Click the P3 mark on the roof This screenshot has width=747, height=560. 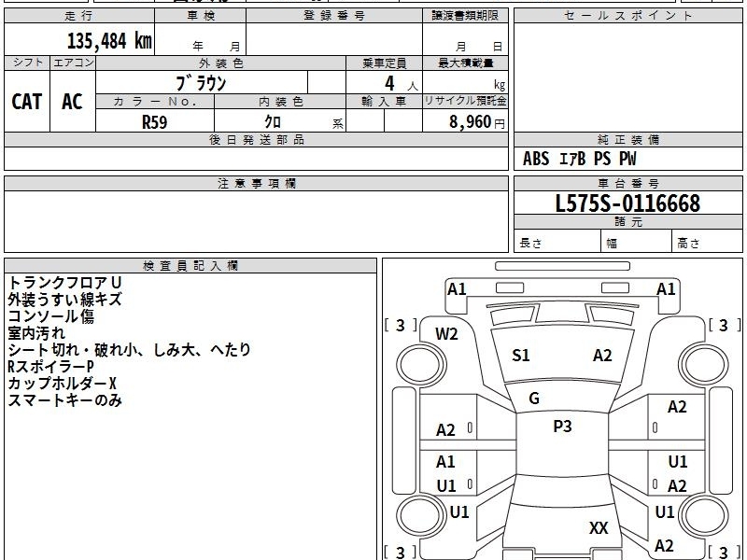tap(562, 426)
